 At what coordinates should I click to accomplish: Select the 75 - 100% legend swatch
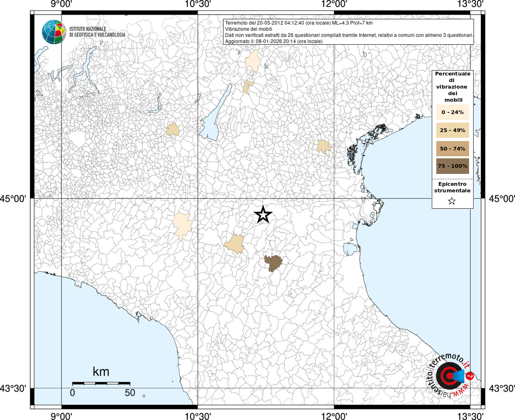tap(453, 166)
